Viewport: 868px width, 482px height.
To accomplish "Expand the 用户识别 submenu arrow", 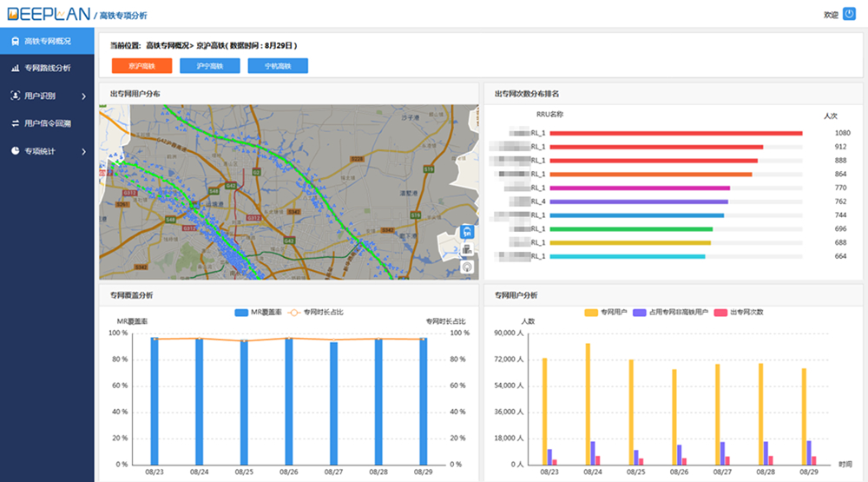I will 83,96.
